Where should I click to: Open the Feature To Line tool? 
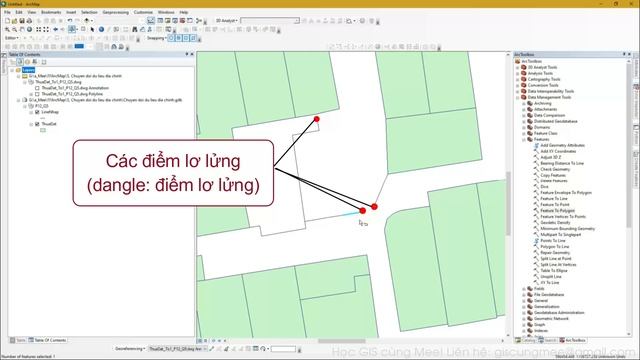coord(554,199)
